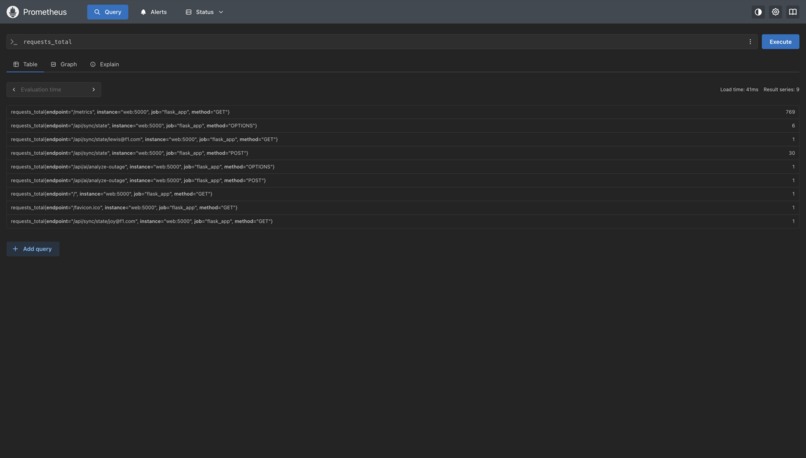Select the /favicon.ico GET series row
The width and height of the screenshot is (806, 458).
(x=402, y=208)
